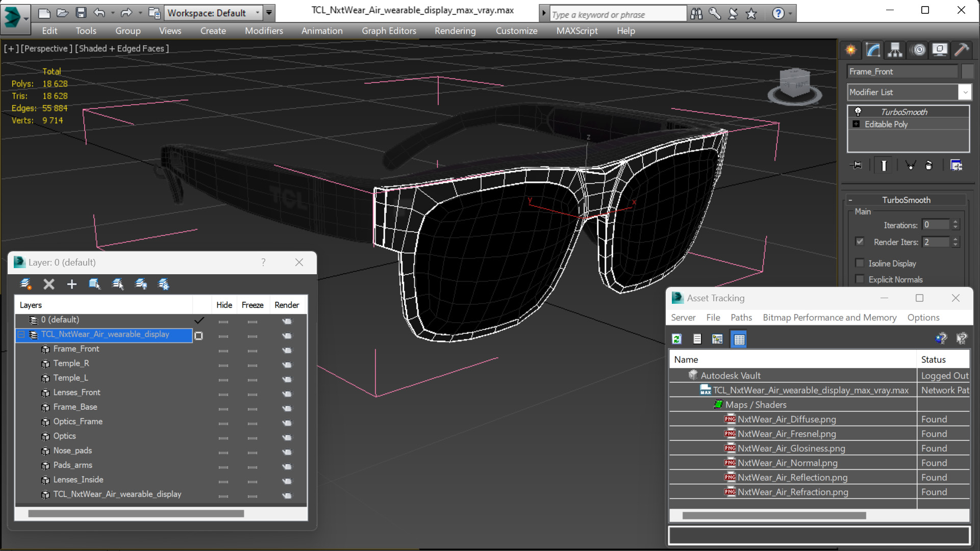Image resolution: width=980 pixels, height=551 pixels.
Task: Click the Render Iters value field
Action: click(936, 242)
